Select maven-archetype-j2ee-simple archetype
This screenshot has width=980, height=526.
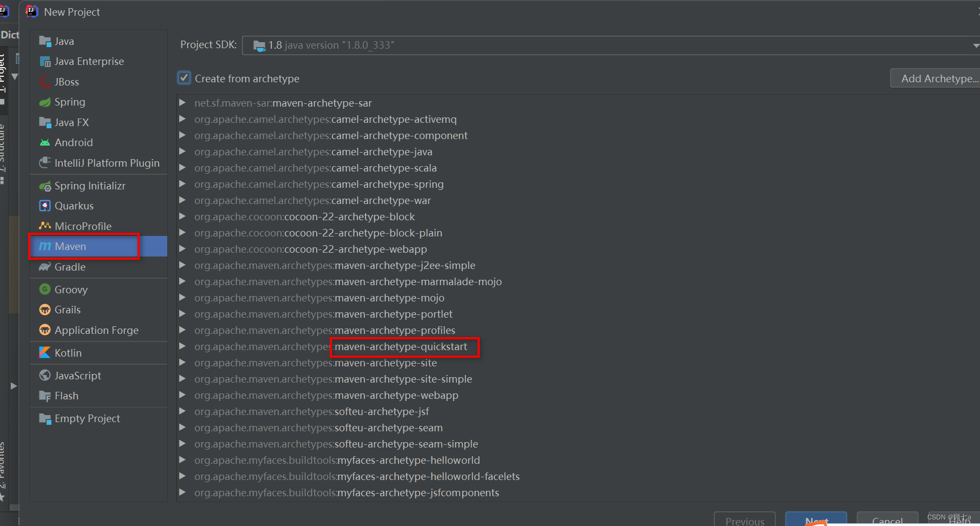coord(405,265)
